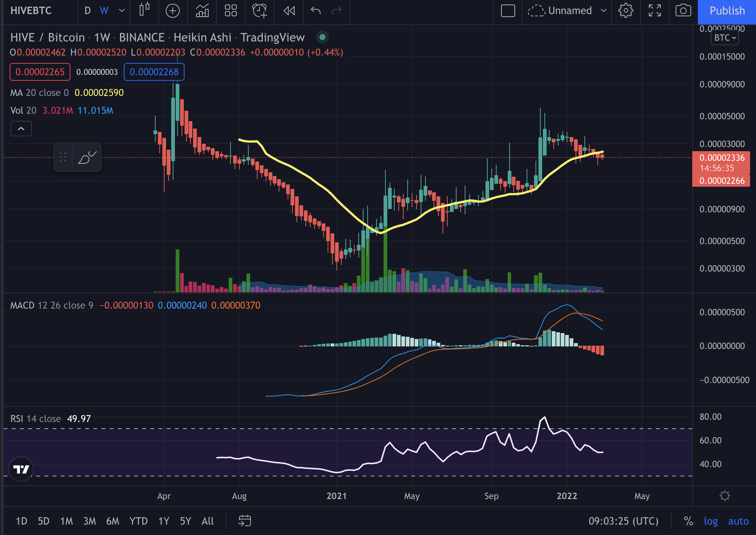
Task: Click the RSI value 49.97
Action: [x=79, y=419]
